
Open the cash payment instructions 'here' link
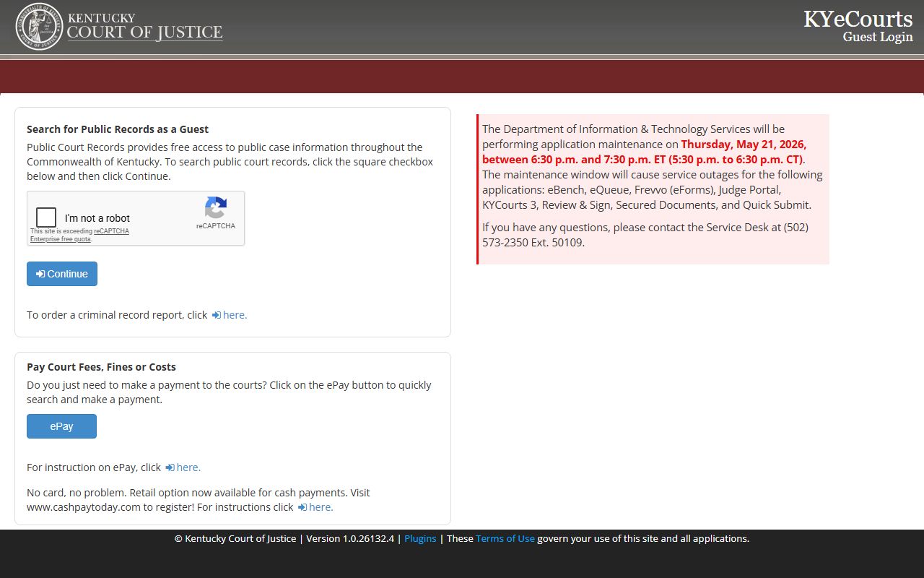pos(315,507)
